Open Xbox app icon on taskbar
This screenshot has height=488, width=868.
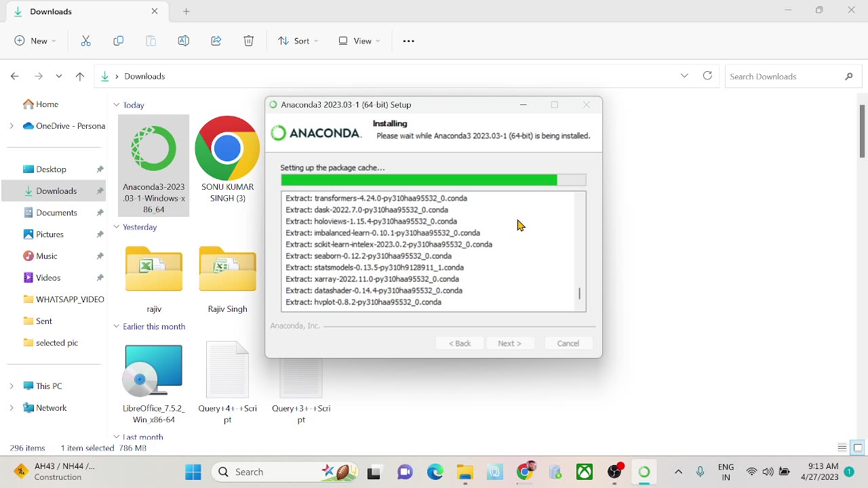[x=585, y=472]
